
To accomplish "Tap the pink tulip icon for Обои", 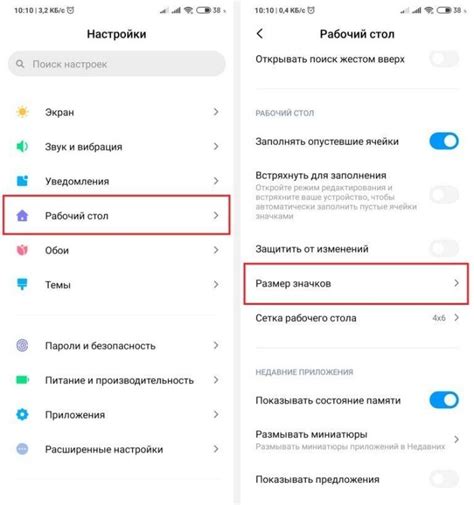I will coord(22,250).
